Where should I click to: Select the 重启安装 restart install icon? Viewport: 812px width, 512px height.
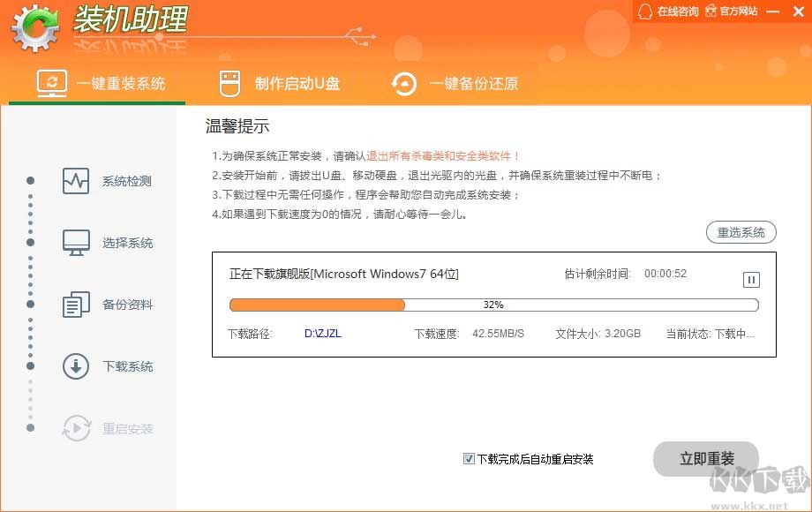click(x=76, y=428)
